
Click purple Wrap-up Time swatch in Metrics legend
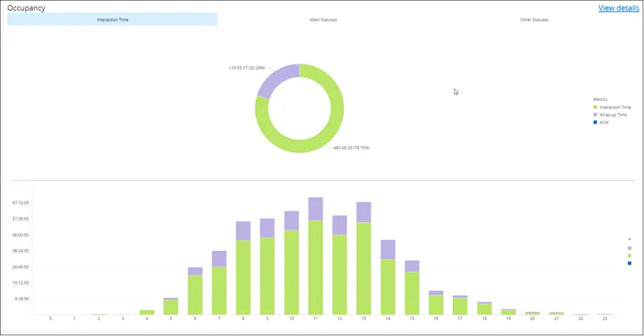(x=595, y=115)
